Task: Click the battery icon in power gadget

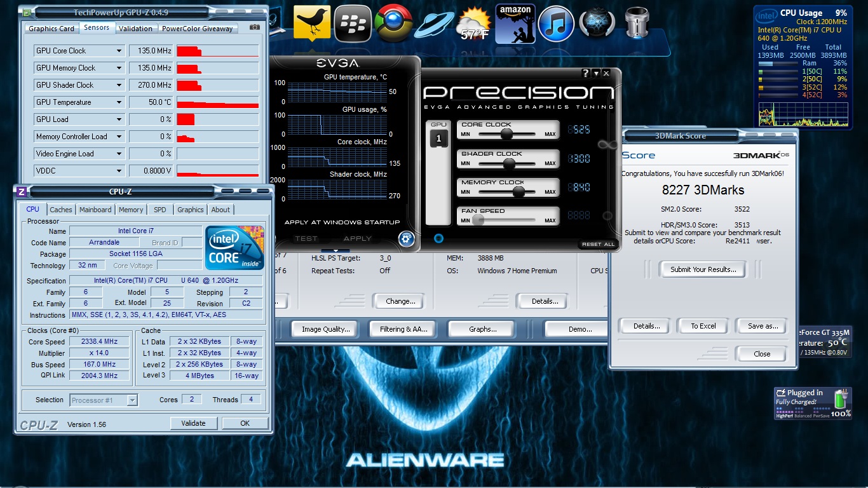Action: pyautogui.click(x=841, y=399)
